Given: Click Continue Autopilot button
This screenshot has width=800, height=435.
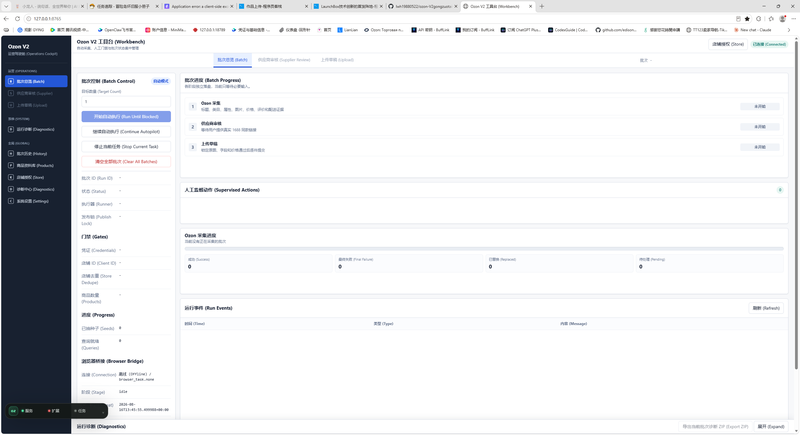Looking at the screenshot, I should tap(126, 132).
